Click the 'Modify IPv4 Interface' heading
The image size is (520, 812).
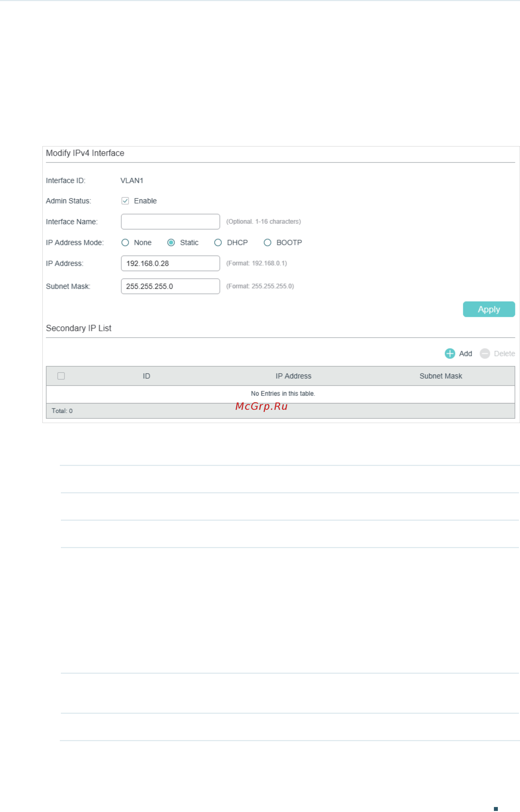pyautogui.click(x=85, y=153)
